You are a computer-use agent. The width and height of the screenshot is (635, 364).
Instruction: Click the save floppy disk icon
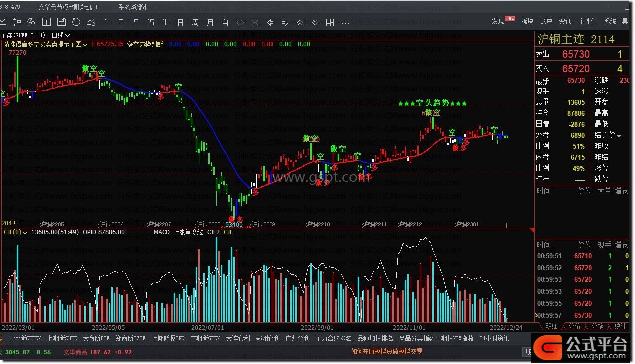click(x=61, y=22)
